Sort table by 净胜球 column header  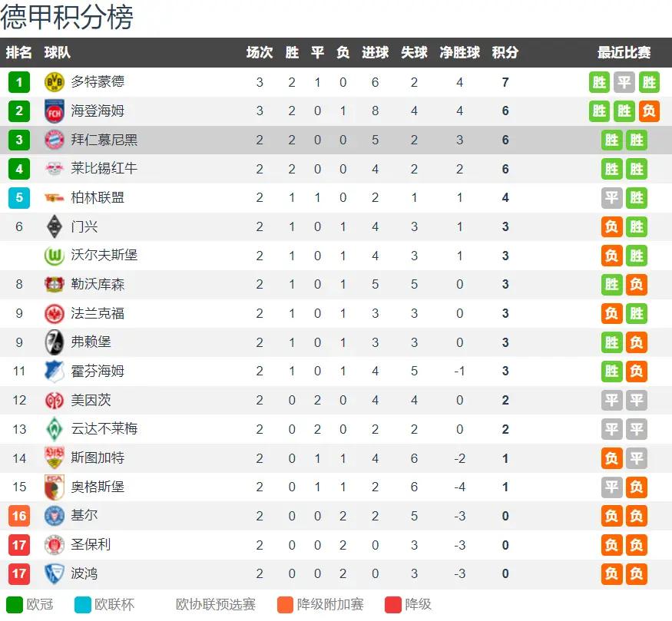click(x=459, y=53)
